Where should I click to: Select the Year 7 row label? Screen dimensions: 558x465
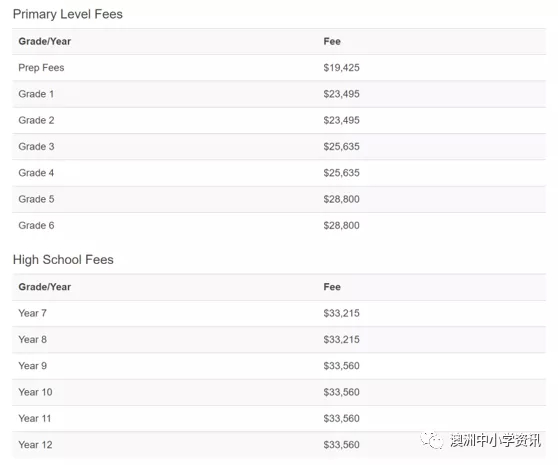coord(32,313)
